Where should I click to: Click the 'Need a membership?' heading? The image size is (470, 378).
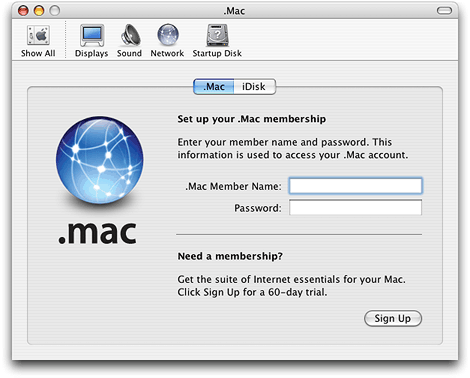pyautogui.click(x=230, y=256)
